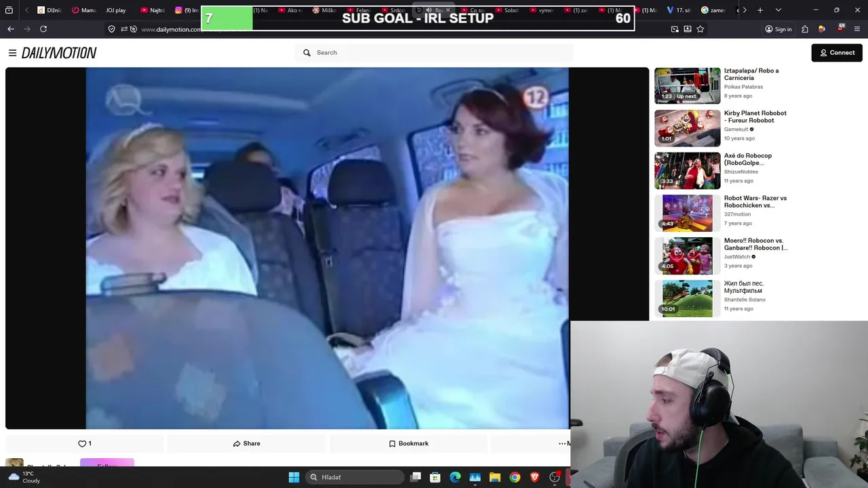The height and width of the screenshot is (488, 868).
Task: Open the JustWatch channel
Action: pos(737,257)
